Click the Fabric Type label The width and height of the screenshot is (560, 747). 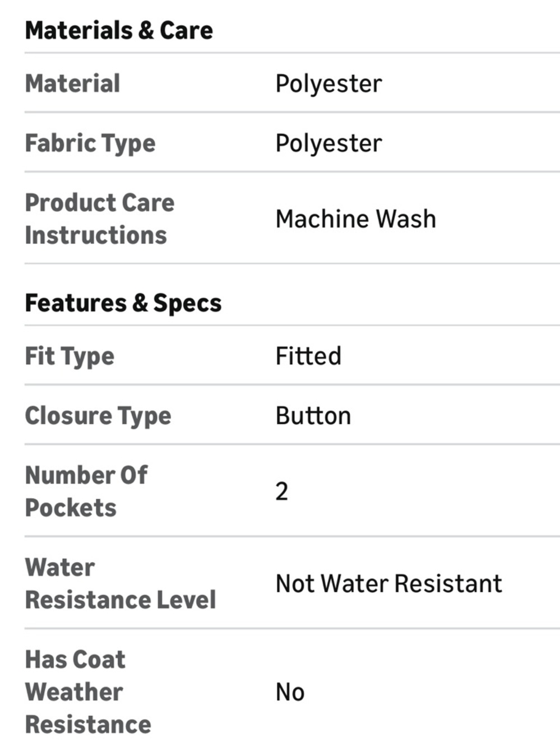coord(90,143)
